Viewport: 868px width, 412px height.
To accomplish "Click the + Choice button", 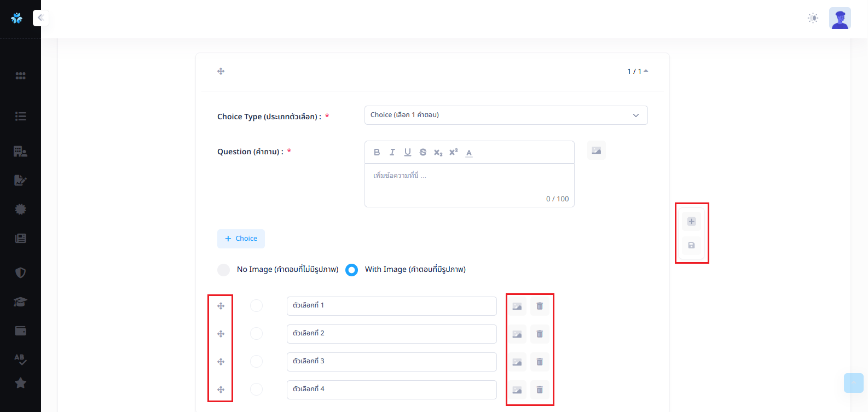I will click(241, 239).
